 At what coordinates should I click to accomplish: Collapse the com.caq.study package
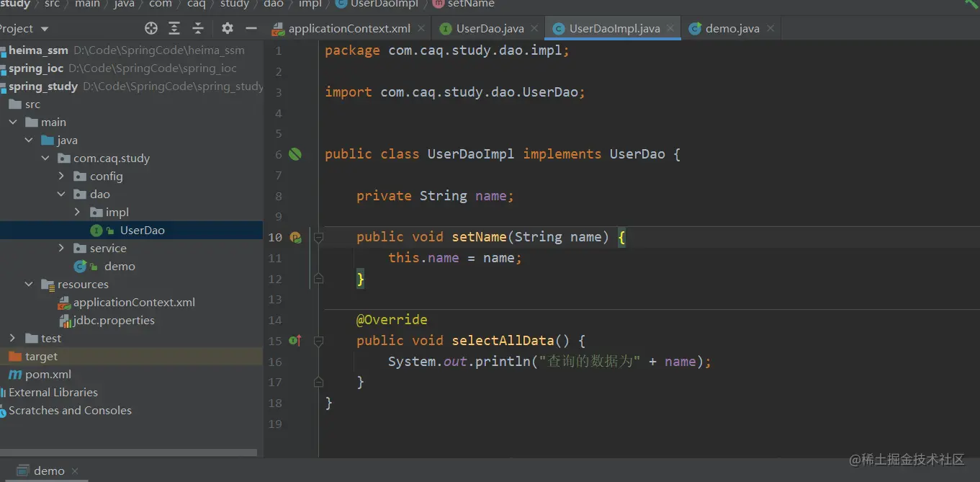[x=45, y=159]
